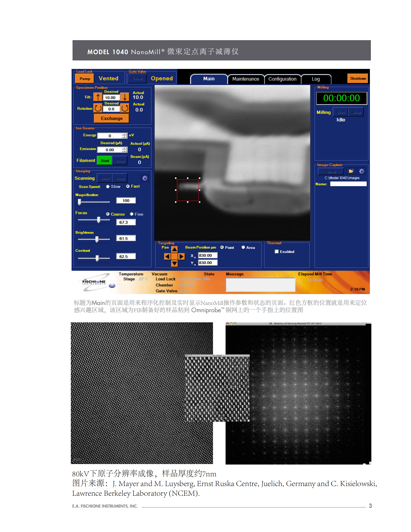Image resolution: width=411 pixels, height=532 pixels.
Task: Start the Filament
Action: (104, 160)
